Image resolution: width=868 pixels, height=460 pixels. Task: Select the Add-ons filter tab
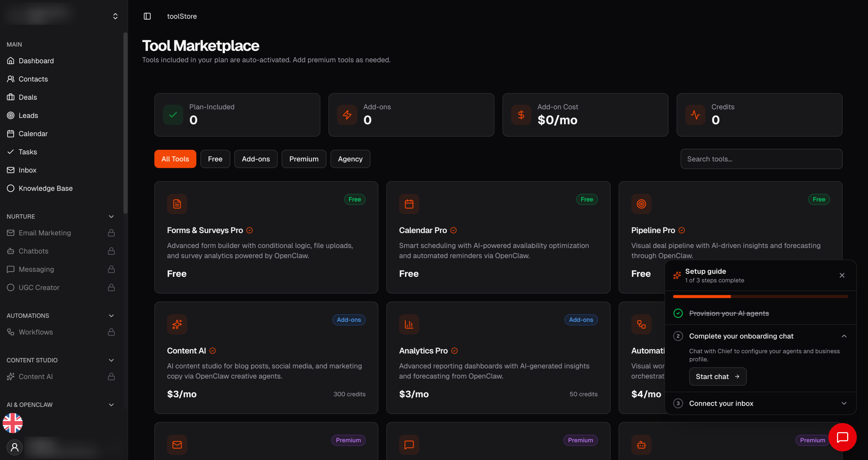256,159
